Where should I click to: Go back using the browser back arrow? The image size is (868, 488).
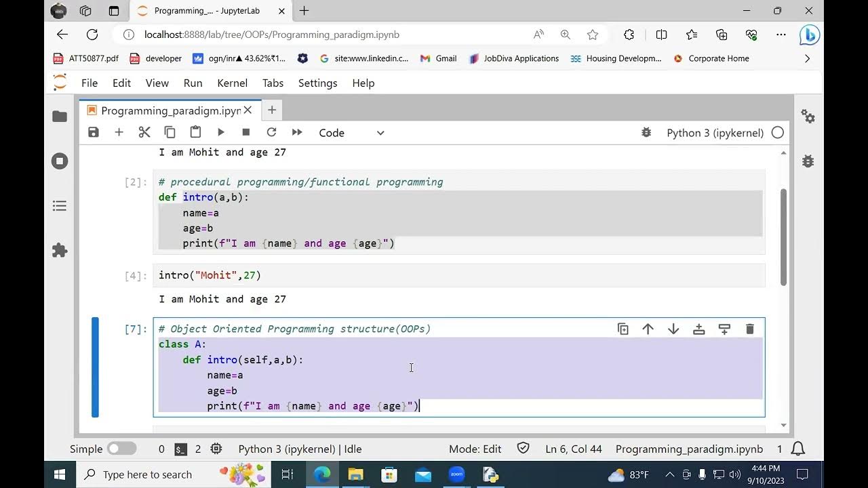tap(62, 35)
